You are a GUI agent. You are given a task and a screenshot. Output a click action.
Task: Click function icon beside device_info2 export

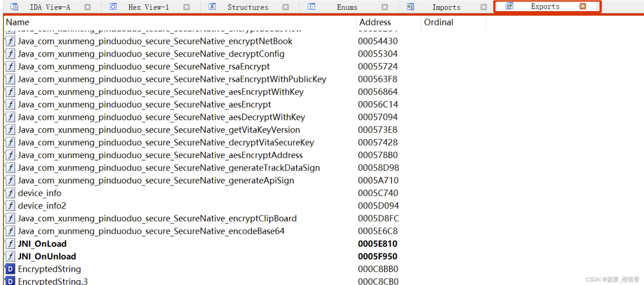pyautogui.click(x=10, y=206)
